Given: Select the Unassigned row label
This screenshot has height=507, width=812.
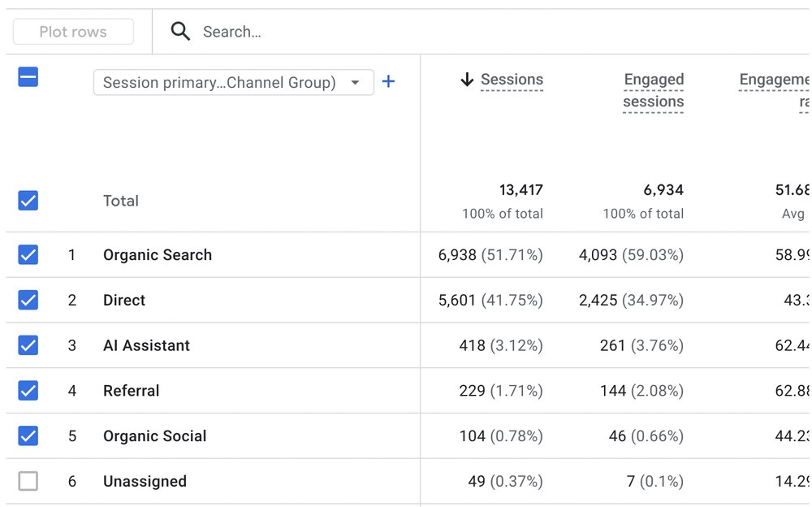Looking at the screenshot, I should coord(145,482).
